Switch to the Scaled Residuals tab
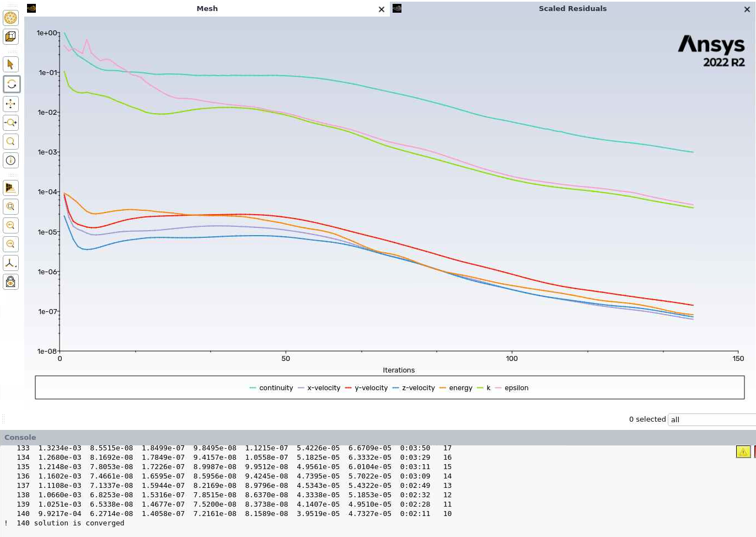Image resolution: width=756 pixels, height=537 pixels. (x=572, y=8)
